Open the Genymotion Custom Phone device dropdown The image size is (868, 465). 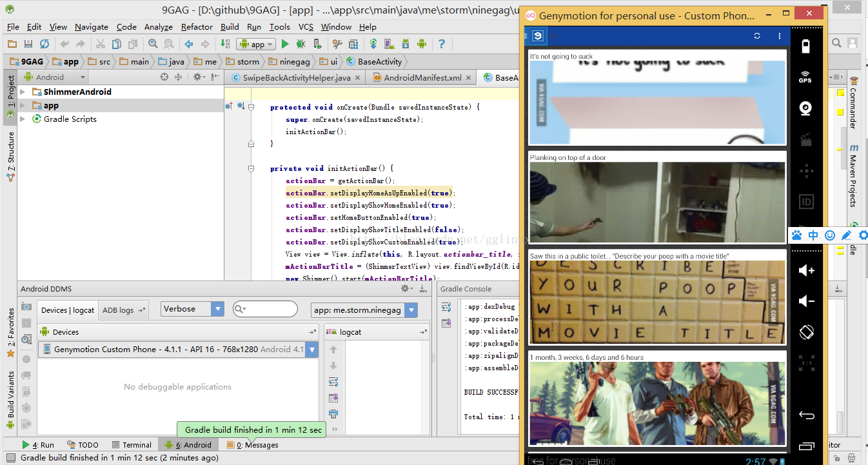coord(179,350)
